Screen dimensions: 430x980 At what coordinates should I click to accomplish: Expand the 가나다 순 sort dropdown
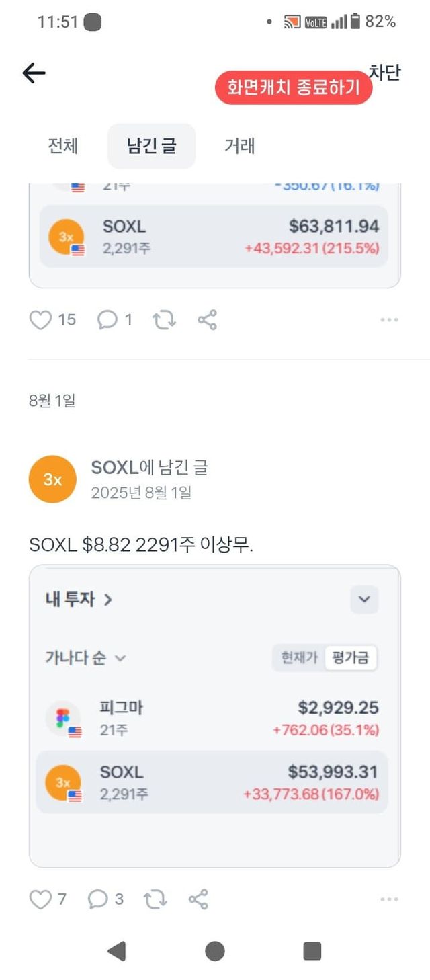tap(85, 658)
